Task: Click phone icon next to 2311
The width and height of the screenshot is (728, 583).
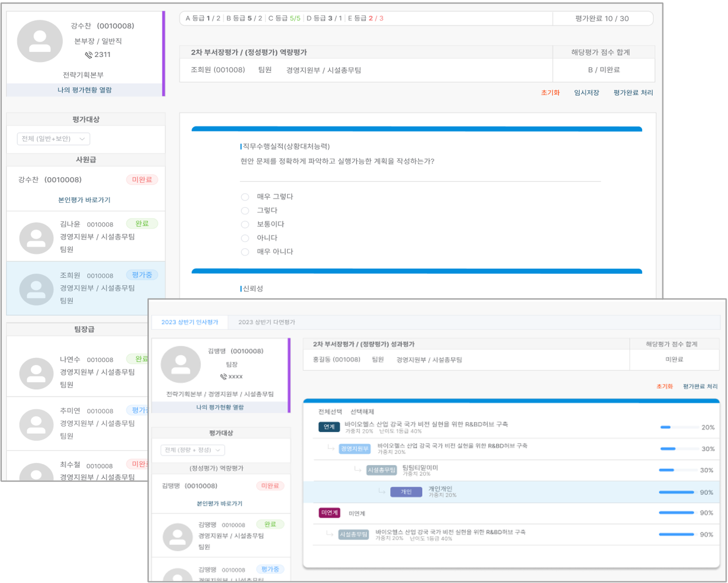Action: point(89,55)
